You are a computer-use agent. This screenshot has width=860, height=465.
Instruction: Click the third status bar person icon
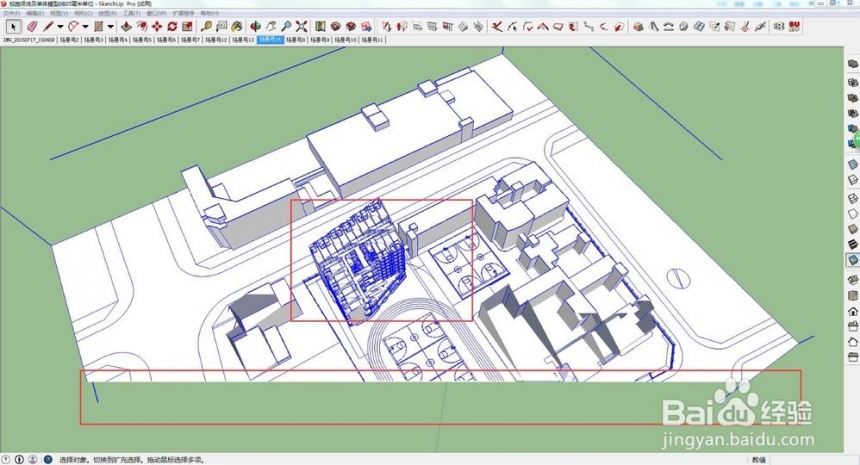click(33, 460)
